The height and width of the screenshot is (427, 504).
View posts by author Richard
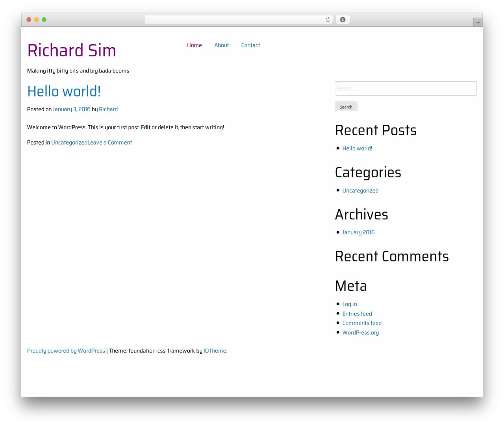click(108, 109)
